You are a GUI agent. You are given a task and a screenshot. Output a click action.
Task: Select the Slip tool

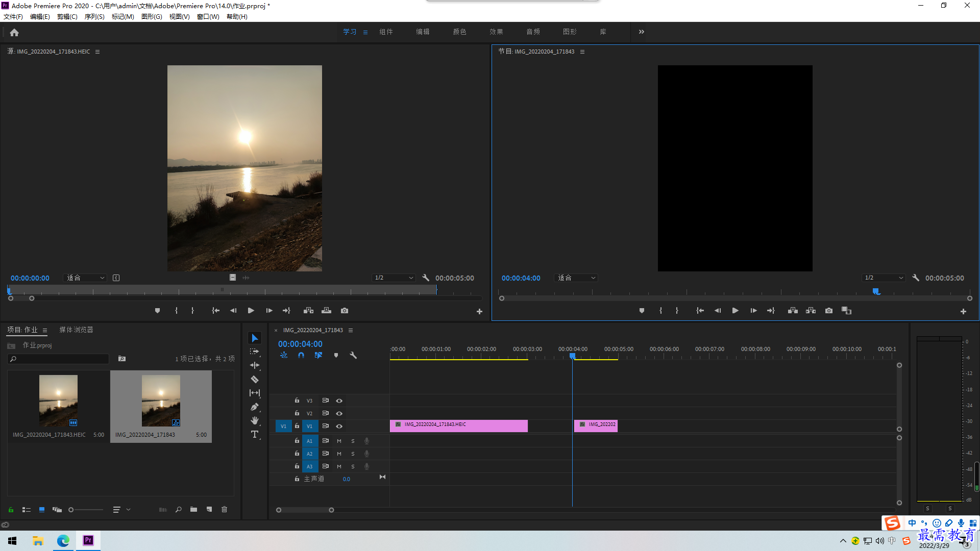point(255,393)
